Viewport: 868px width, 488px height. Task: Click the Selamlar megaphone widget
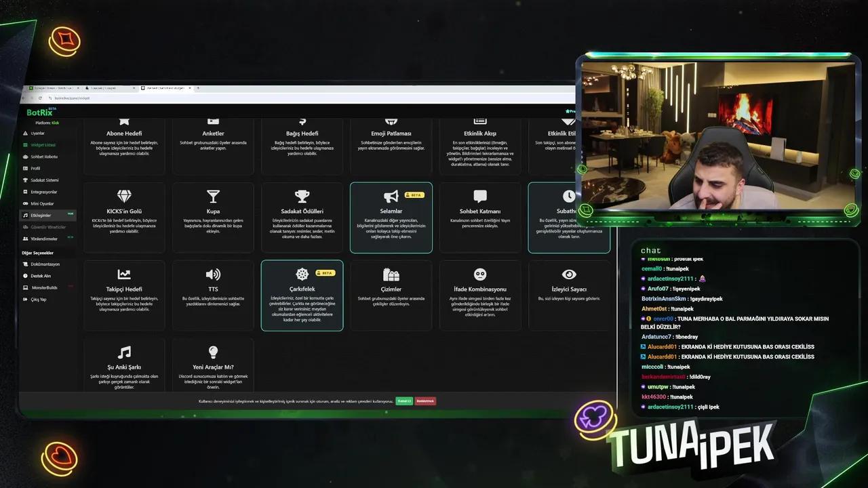pyautogui.click(x=391, y=217)
